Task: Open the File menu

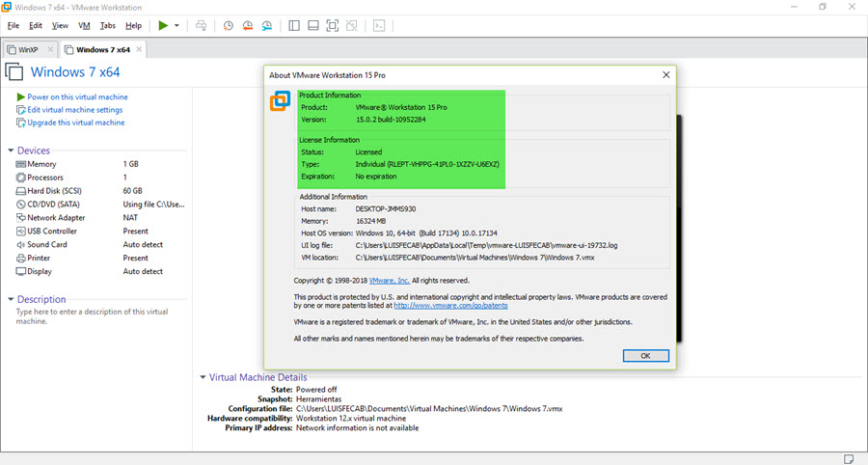Action: 14,25
